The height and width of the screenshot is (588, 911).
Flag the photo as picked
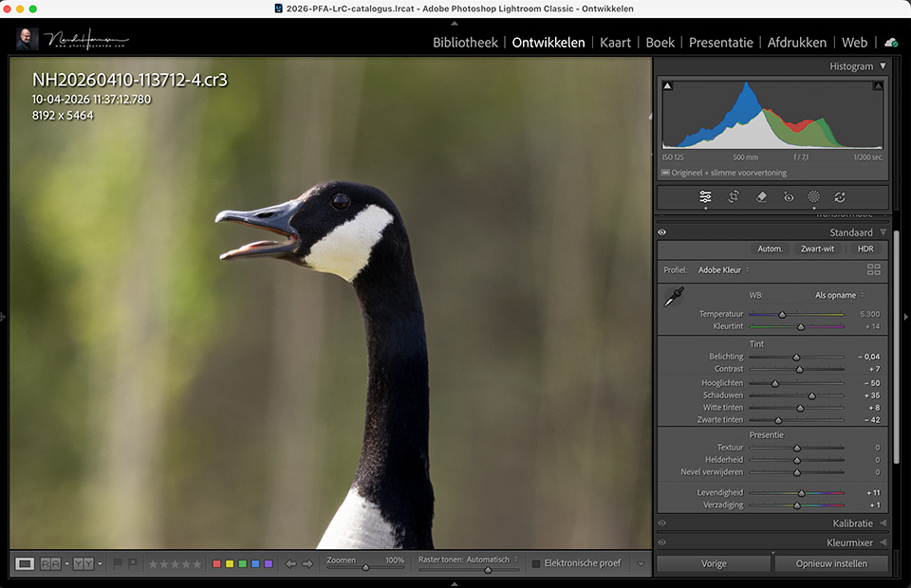point(118,563)
